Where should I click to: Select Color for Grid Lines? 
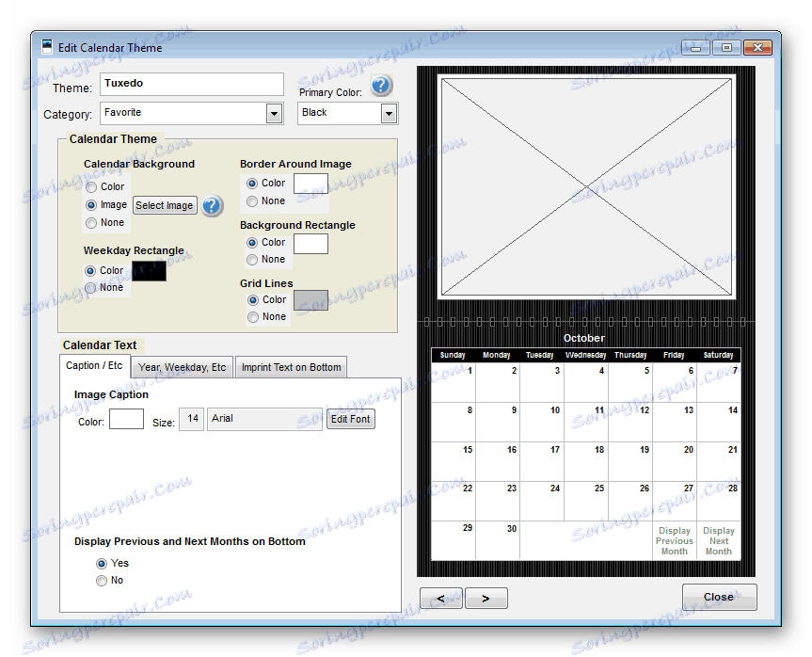coord(253,300)
